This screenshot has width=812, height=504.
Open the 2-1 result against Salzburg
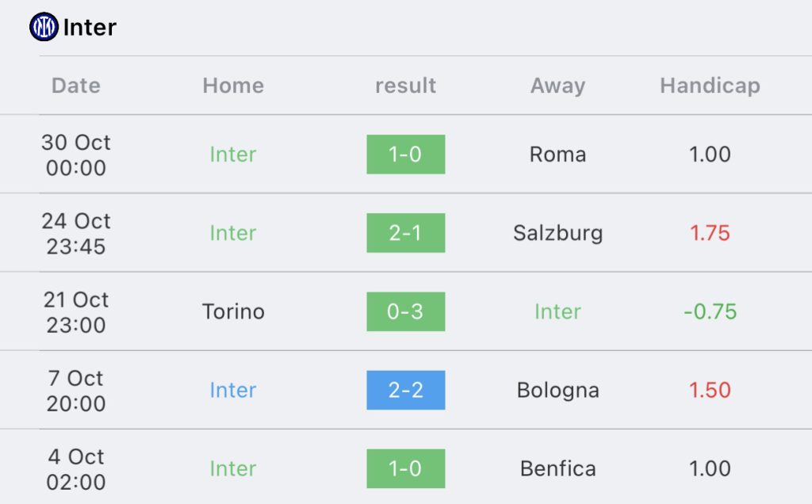coord(405,233)
